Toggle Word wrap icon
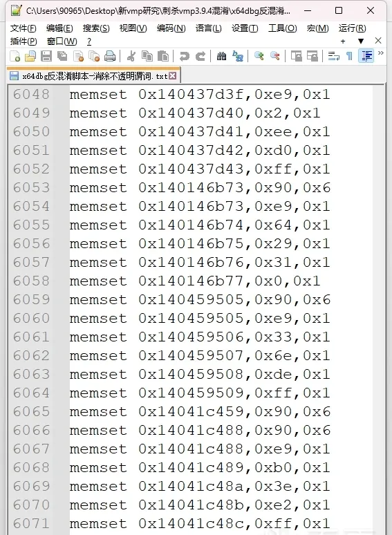The image size is (392, 535). tap(333, 56)
